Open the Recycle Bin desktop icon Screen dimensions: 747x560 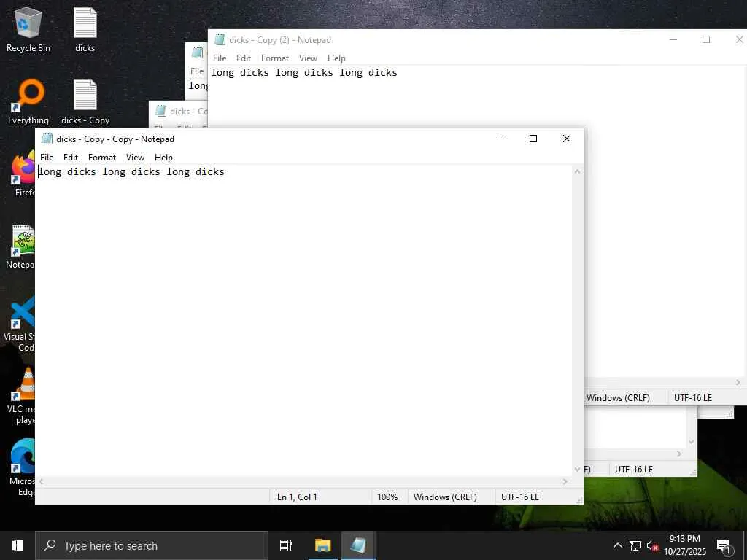[x=28, y=29]
